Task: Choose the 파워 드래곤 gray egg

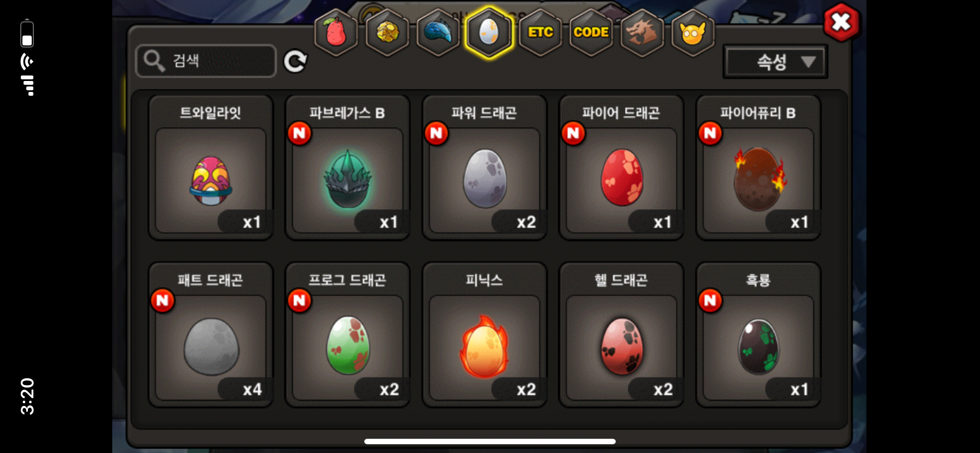Action: coord(485,168)
